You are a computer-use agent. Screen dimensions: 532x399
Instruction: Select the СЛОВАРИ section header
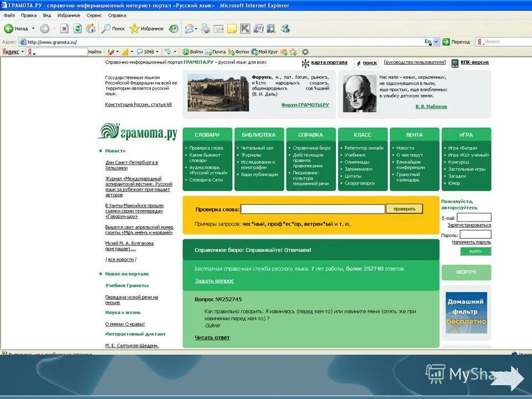207,135
